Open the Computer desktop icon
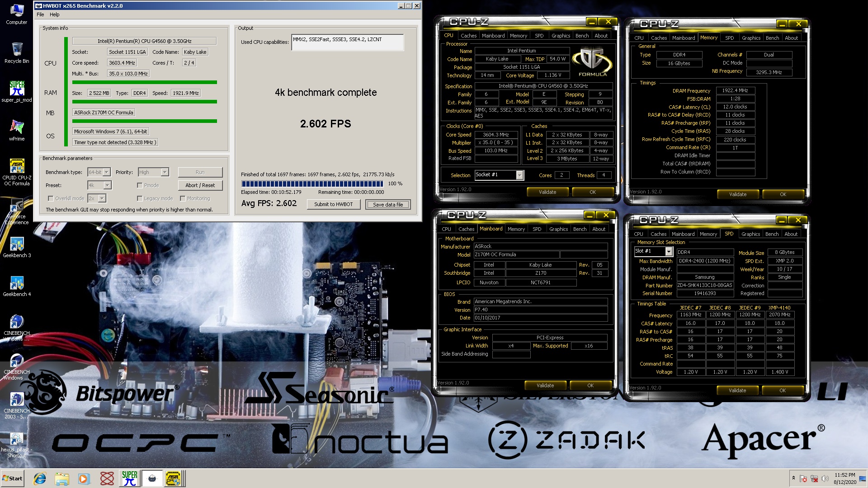This screenshot has width=868, height=488. 16,14
